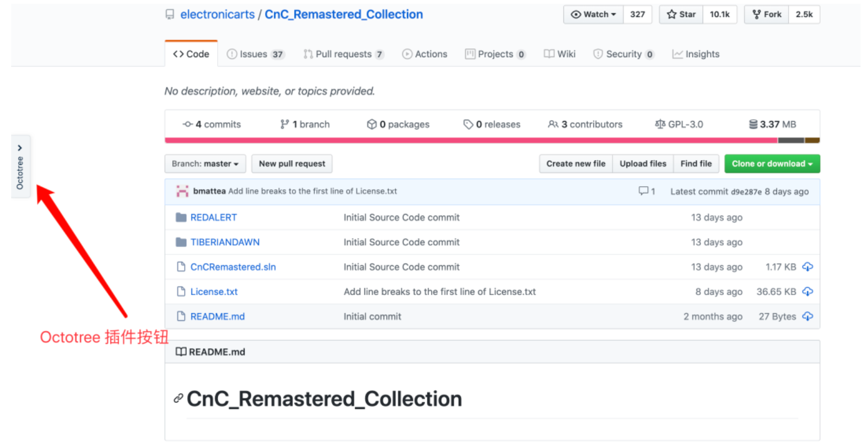This screenshot has width=868, height=444.
Task: View the 3 contributors list
Action: click(585, 124)
